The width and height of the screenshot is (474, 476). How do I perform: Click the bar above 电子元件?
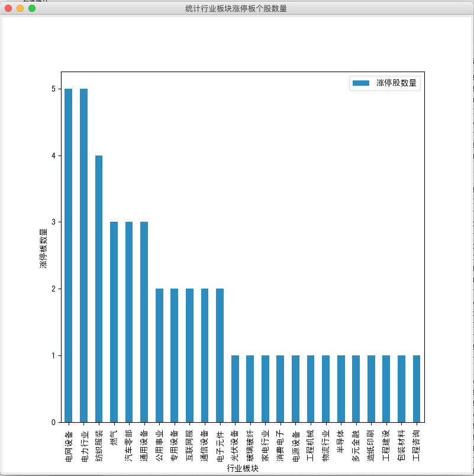pyautogui.click(x=220, y=355)
